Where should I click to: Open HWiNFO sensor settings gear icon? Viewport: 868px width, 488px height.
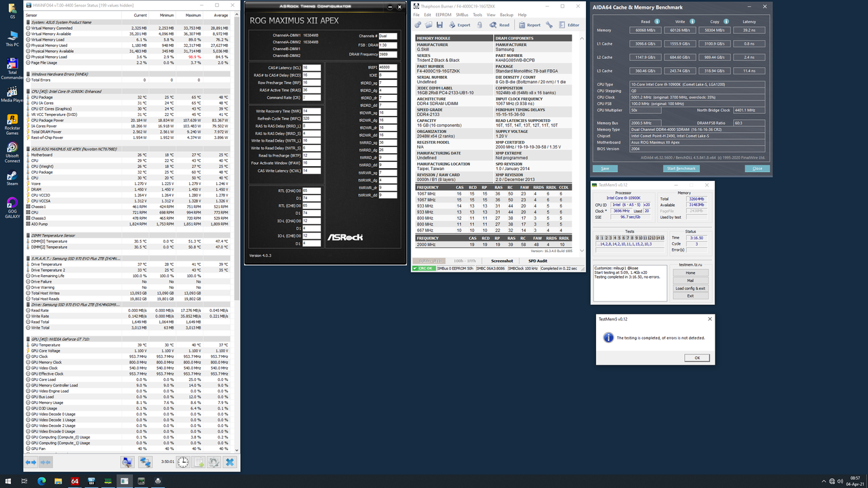pos(214,462)
